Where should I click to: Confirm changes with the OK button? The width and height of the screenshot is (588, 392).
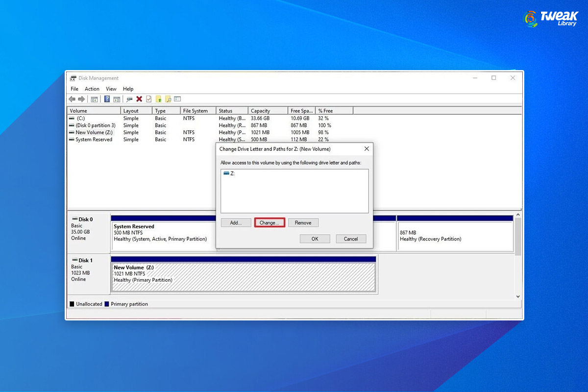[x=315, y=239]
